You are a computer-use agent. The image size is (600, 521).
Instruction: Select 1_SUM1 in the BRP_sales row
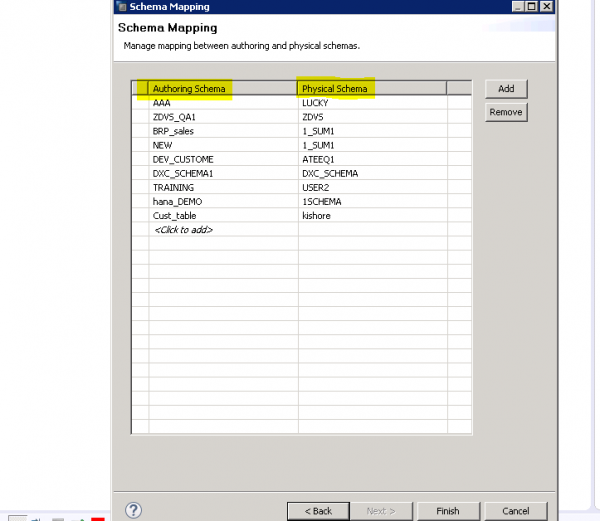click(x=373, y=131)
